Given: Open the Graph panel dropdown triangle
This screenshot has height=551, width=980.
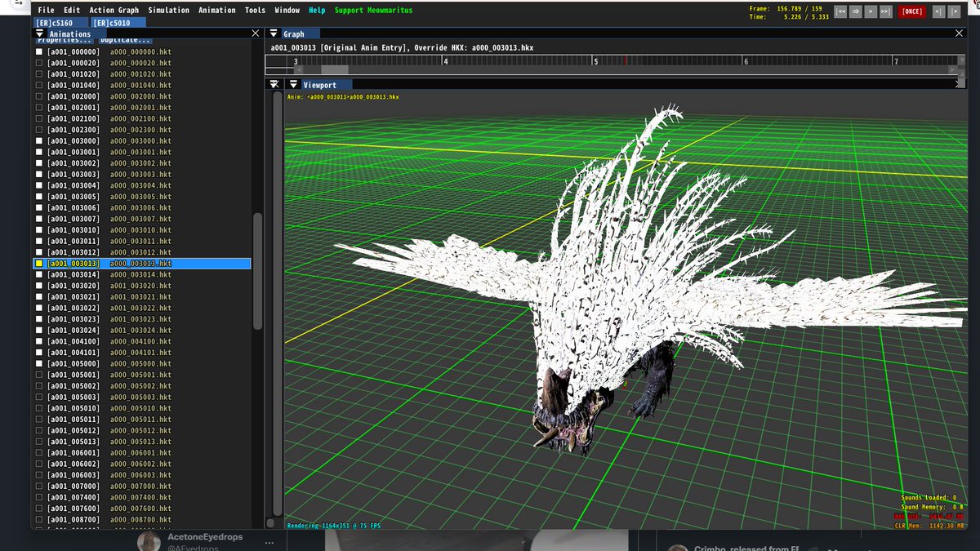Looking at the screenshot, I should (x=274, y=34).
